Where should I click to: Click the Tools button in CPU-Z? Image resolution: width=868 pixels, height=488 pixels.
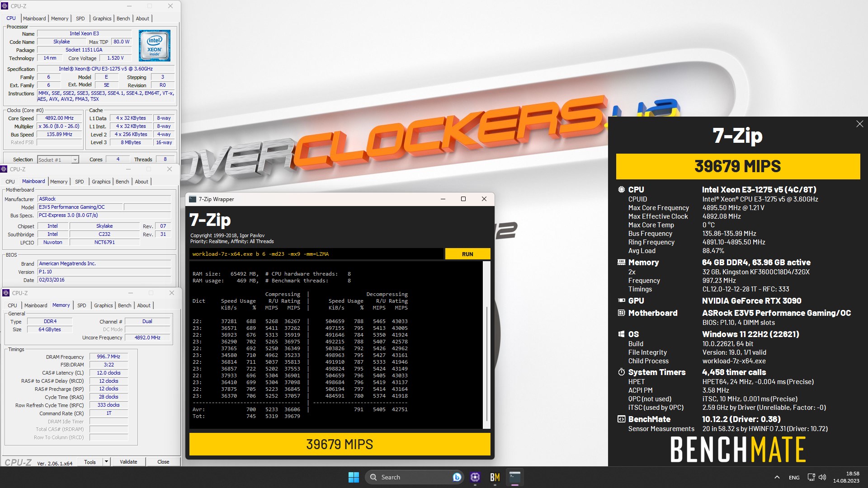click(x=90, y=462)
